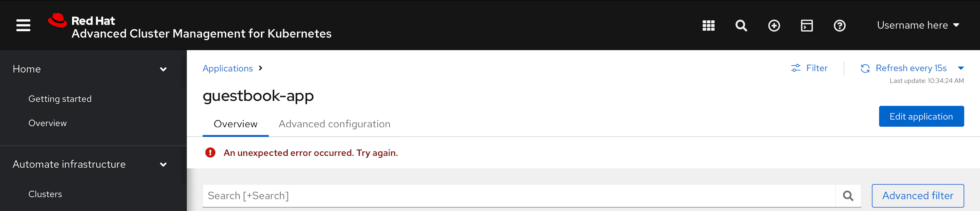The height and width of the screenshot is (211, 980).
Task: Click the Applications breadcrumb link
Action: pyautogui.click(x=228, y=68)
